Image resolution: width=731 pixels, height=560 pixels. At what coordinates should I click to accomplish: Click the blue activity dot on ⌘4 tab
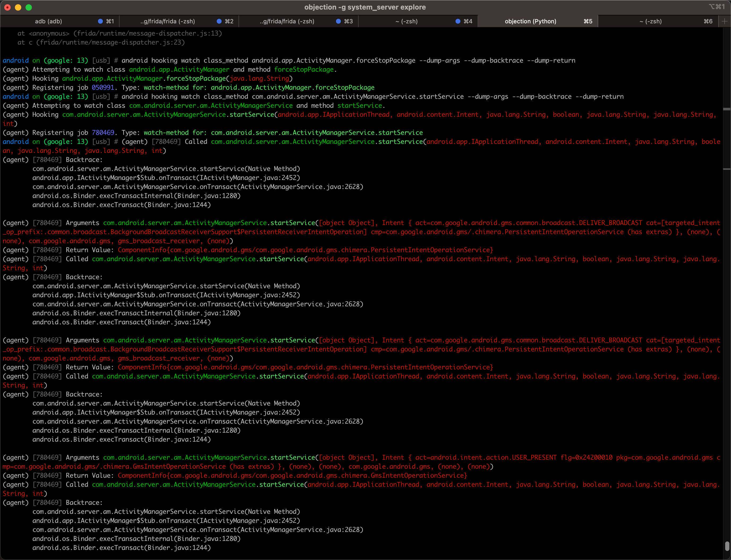458,21
